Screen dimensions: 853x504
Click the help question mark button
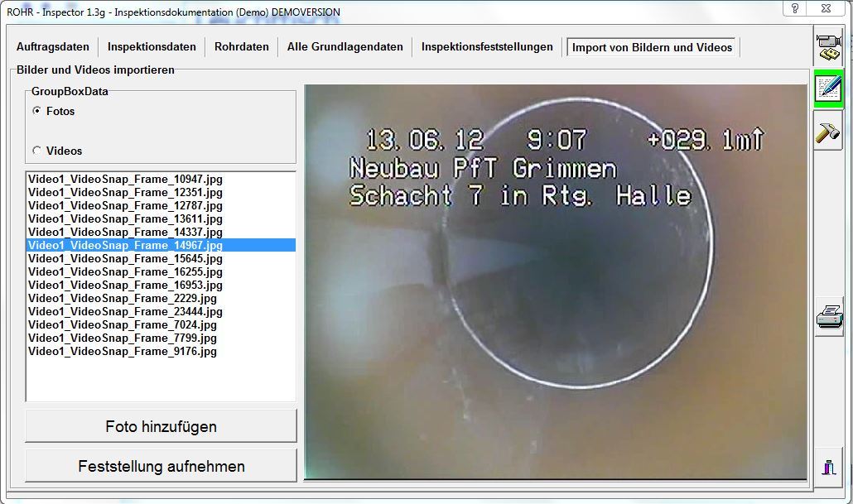(795, 8)
